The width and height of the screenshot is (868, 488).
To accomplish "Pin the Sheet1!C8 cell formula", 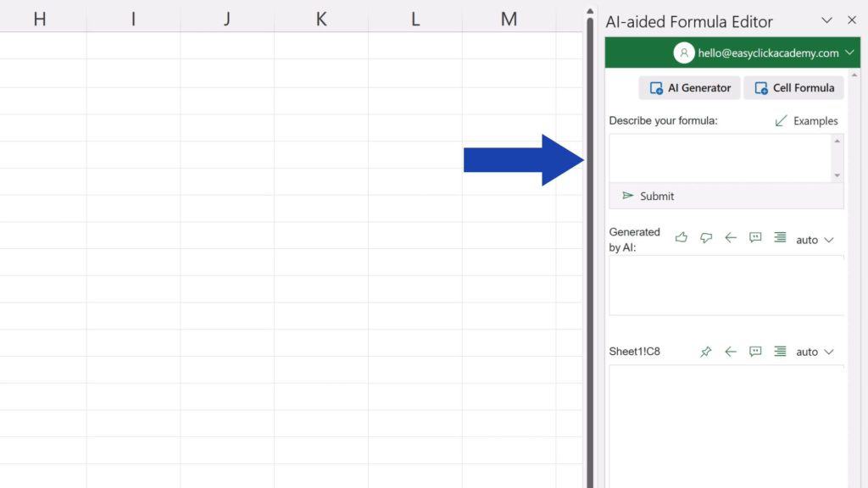I will [706, 352].
